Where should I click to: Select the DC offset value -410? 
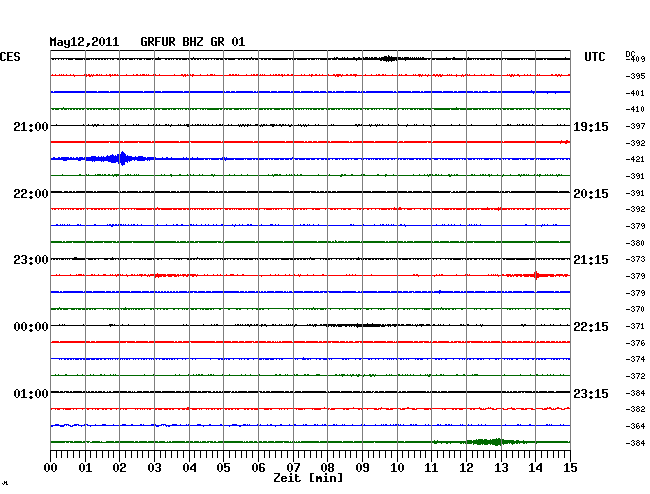point(635,109)
